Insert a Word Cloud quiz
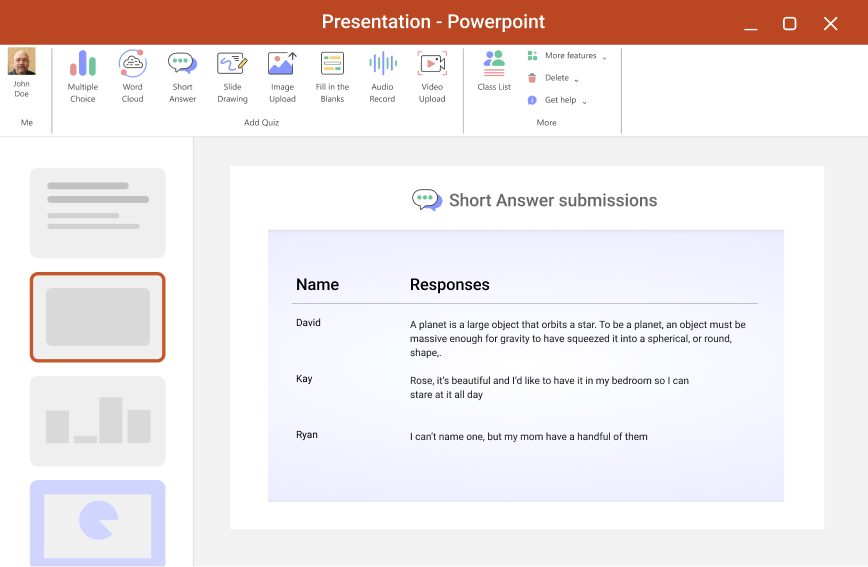Viewport: 868px width, 567px height. tap(132, 77)
